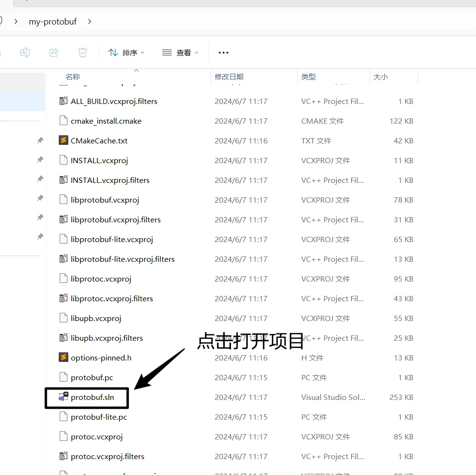Select file name libupb.vcxproj

(x=96, y=319)
